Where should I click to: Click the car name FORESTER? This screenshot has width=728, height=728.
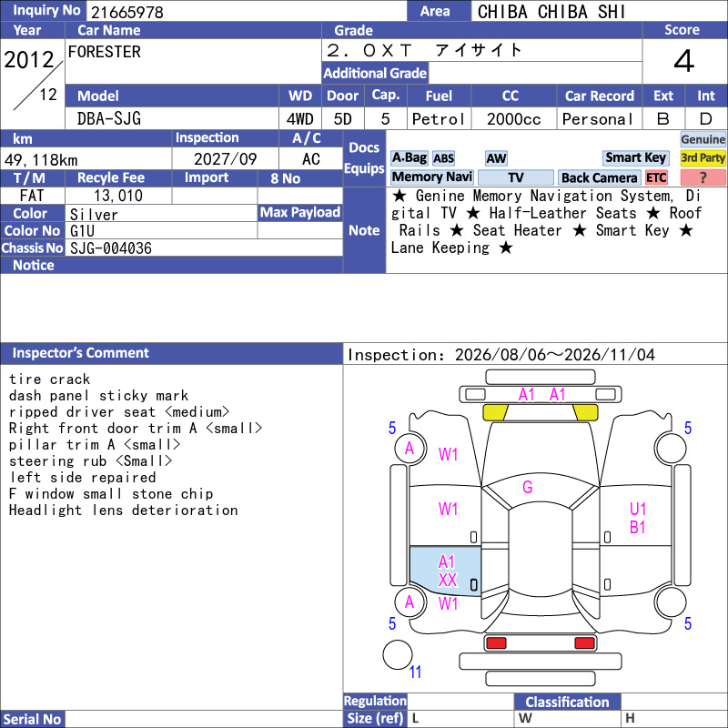click(x=105, y=52)
